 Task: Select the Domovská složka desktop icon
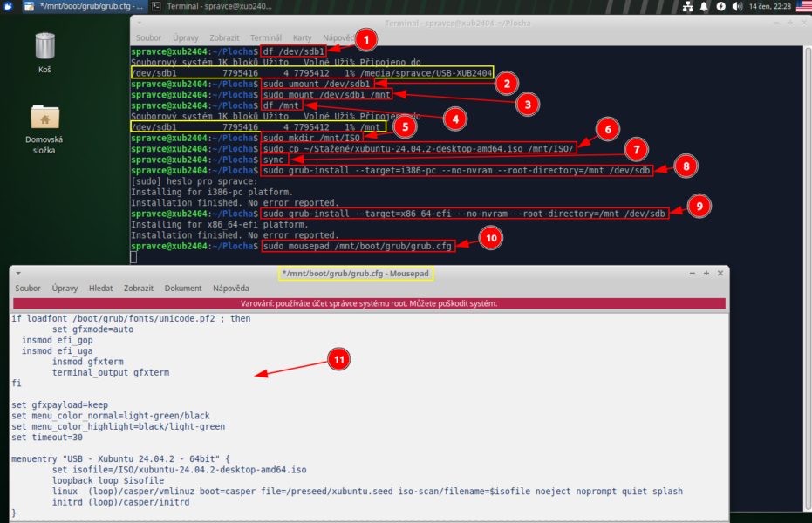44,130
